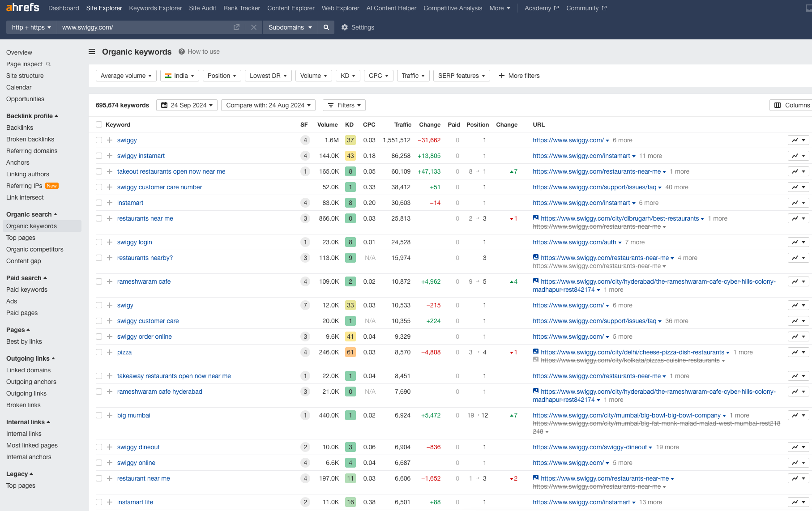
Task: Add swiggy instamart keyword with plus icon
Action: click(110, 156)
